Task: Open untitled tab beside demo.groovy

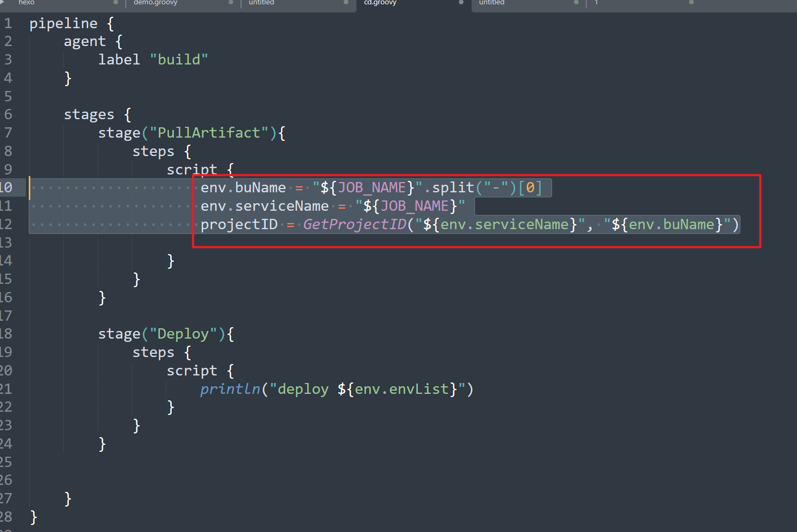Action: click(261, 3)
